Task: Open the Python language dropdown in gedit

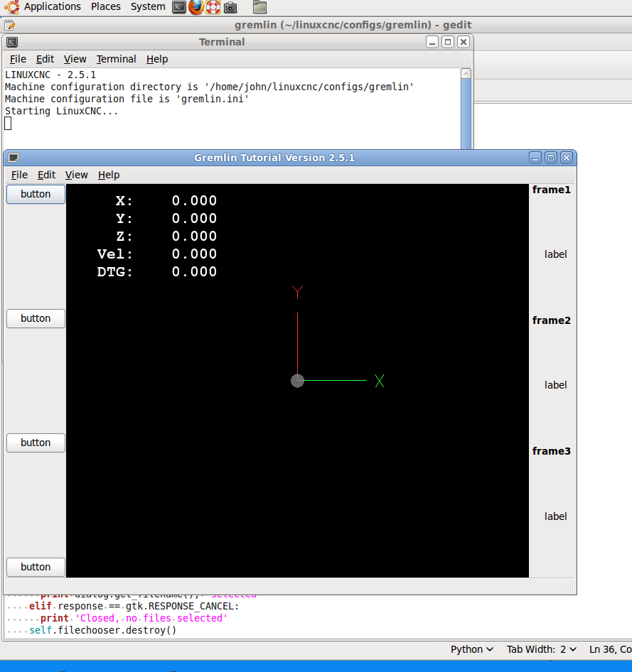Action: pos(471,649)
